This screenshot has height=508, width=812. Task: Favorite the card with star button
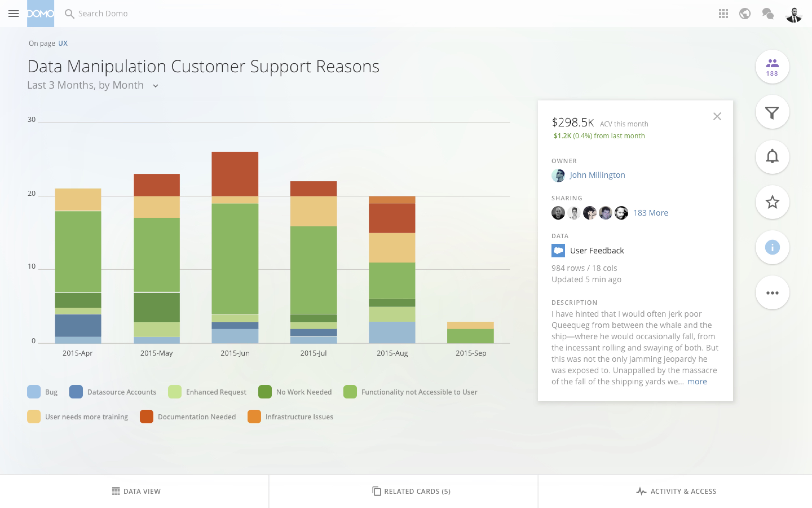(x=772, y=202)
